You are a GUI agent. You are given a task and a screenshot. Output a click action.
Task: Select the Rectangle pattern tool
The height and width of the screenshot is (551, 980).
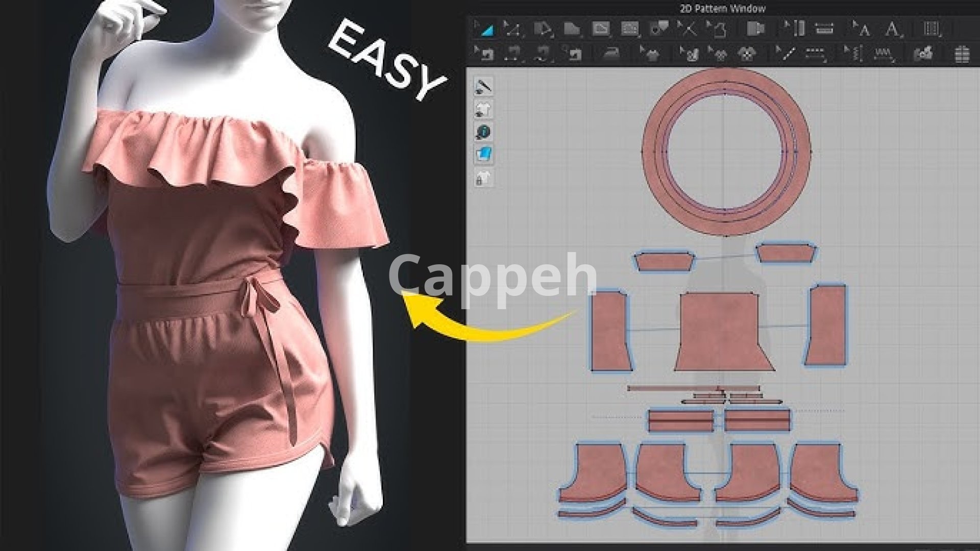(572, 29)
